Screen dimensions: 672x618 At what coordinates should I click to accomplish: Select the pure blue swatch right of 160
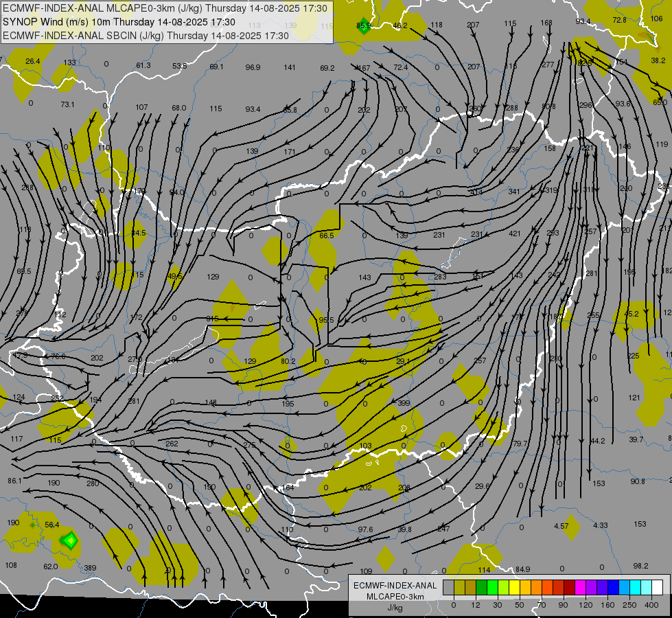click(x=613, y=587)
